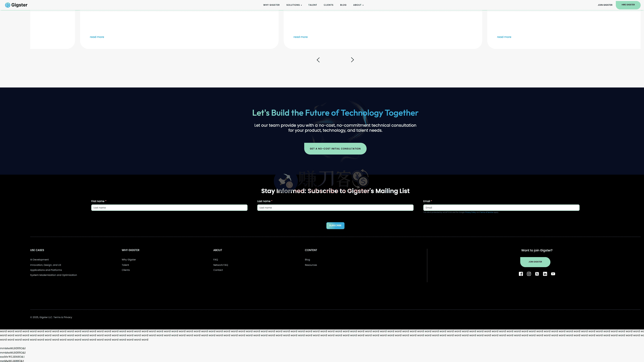644x362 pixels.
Task: Go to previous carousel slide arrow
Action: (x=318, y=60)
